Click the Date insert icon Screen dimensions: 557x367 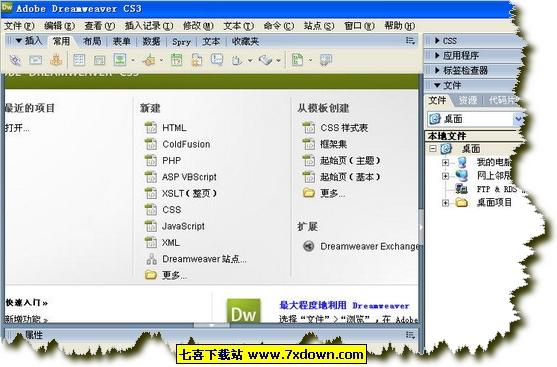coord(177,60)
